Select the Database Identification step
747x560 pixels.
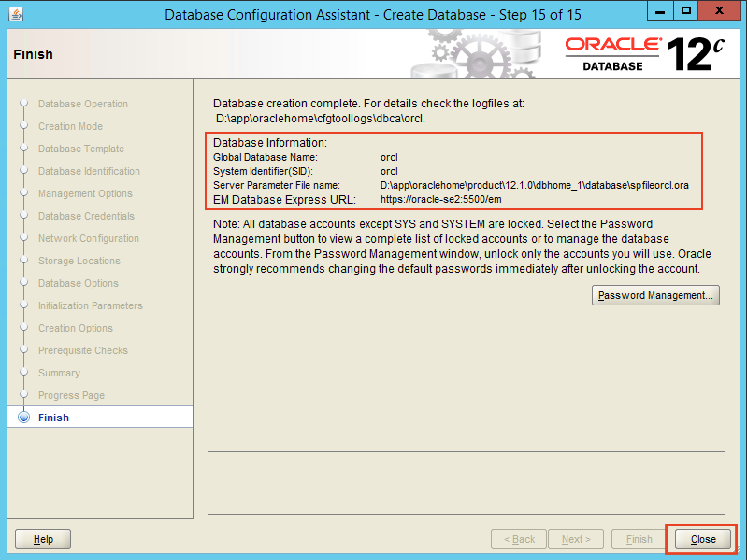click(x=89, y=171)
